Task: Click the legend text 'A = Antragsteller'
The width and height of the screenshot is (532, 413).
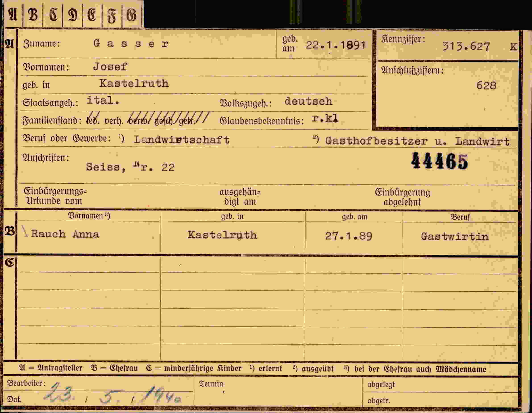Action: 51,368
